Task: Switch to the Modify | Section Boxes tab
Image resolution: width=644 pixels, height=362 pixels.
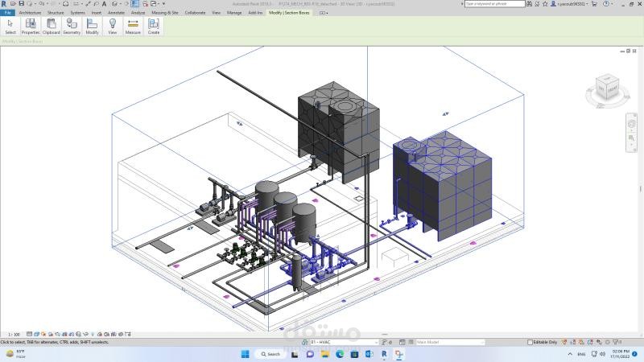Action: coord(289,13)
